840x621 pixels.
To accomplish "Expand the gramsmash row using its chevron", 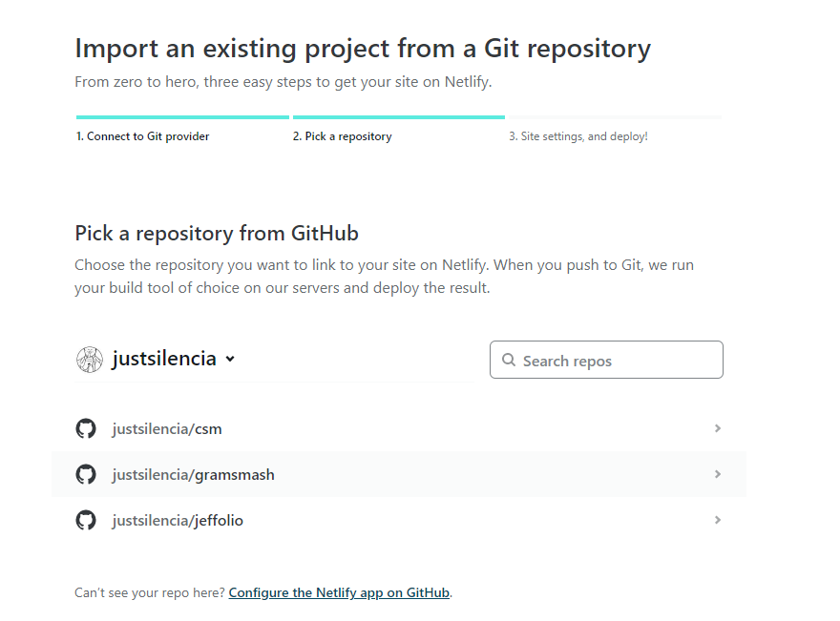I will (x=718, y=474).
